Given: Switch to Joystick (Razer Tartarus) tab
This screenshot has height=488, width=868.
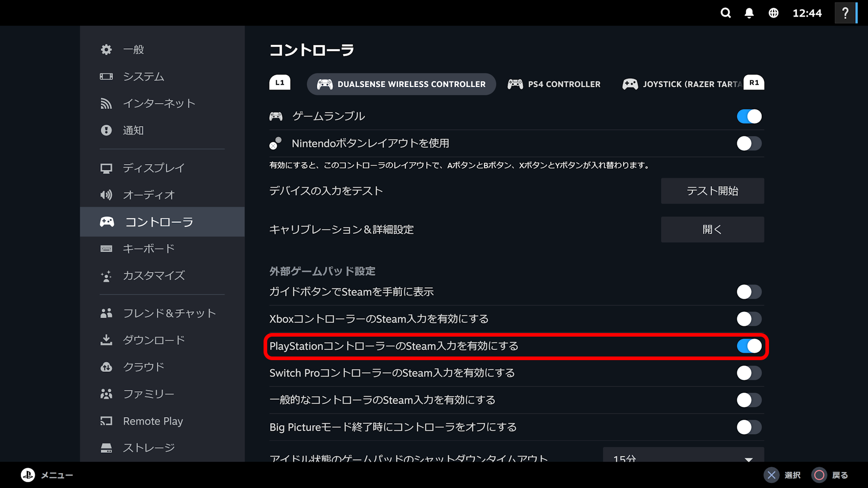Looking at the screenshot, I should point(682,84).
